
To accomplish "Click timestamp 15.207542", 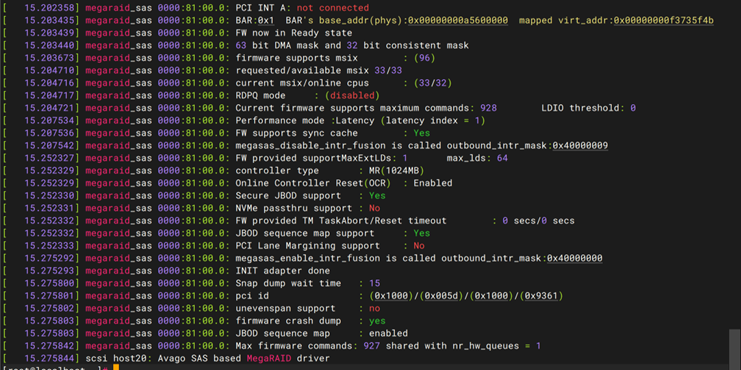I will tap(49, 146).
